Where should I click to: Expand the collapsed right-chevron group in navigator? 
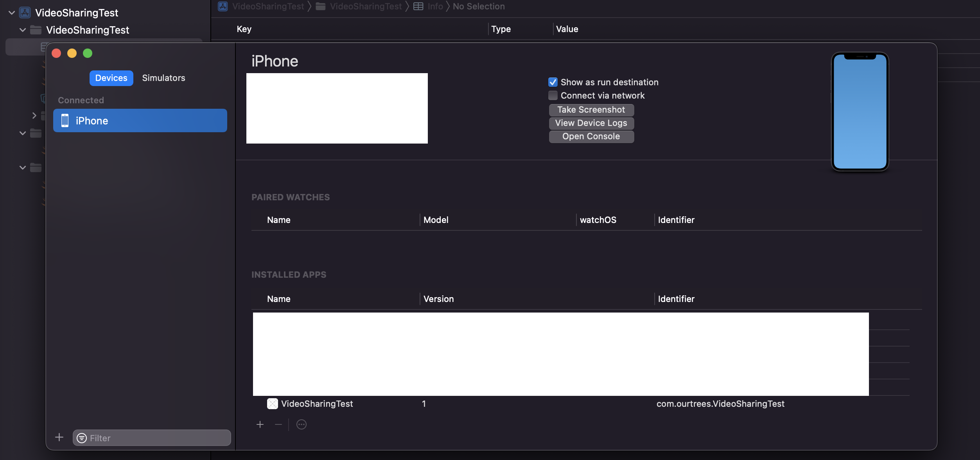34,115
